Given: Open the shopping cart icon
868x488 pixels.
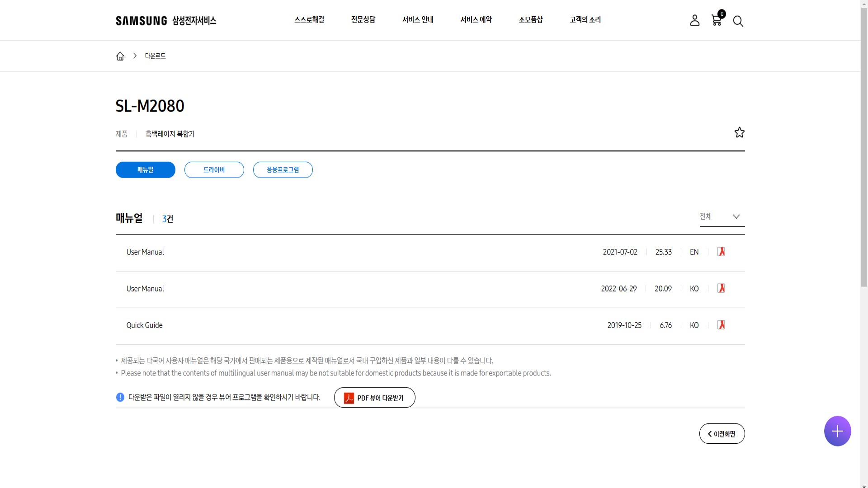Looking at the screenshot, I should pyautogui.click(x=717, y=20).
